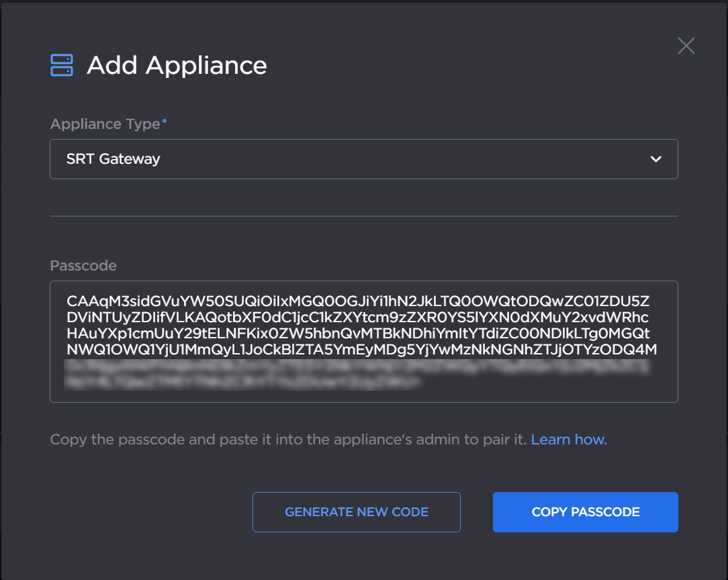The width and height of the screenshot is (728, 580).
Task: Dismiss the dialog with the X icon
Action: [x=686, y=46]
